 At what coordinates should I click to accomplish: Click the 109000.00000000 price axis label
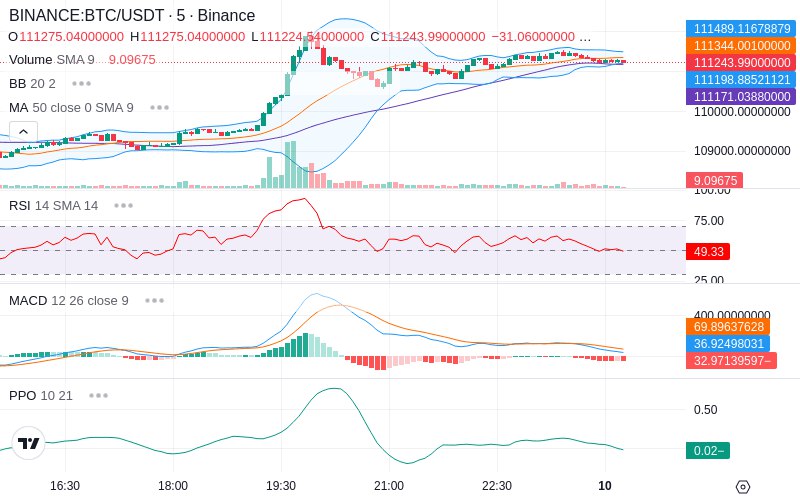pos(742,151)
